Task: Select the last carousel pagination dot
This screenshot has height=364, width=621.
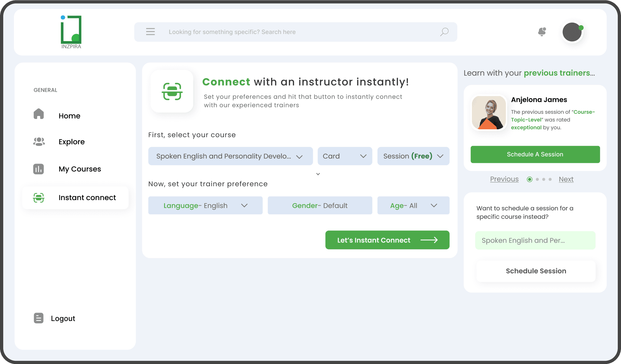Action: point(550,179)
